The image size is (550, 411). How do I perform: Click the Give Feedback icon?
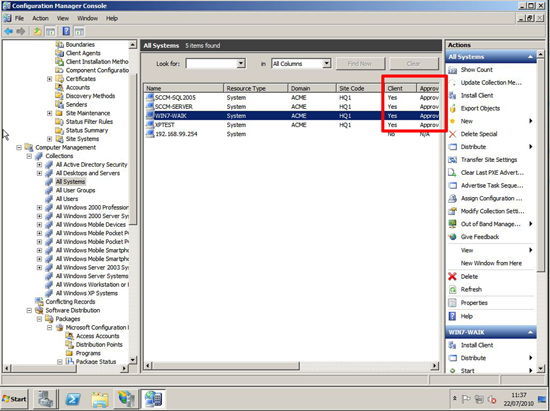coord(453,237)
